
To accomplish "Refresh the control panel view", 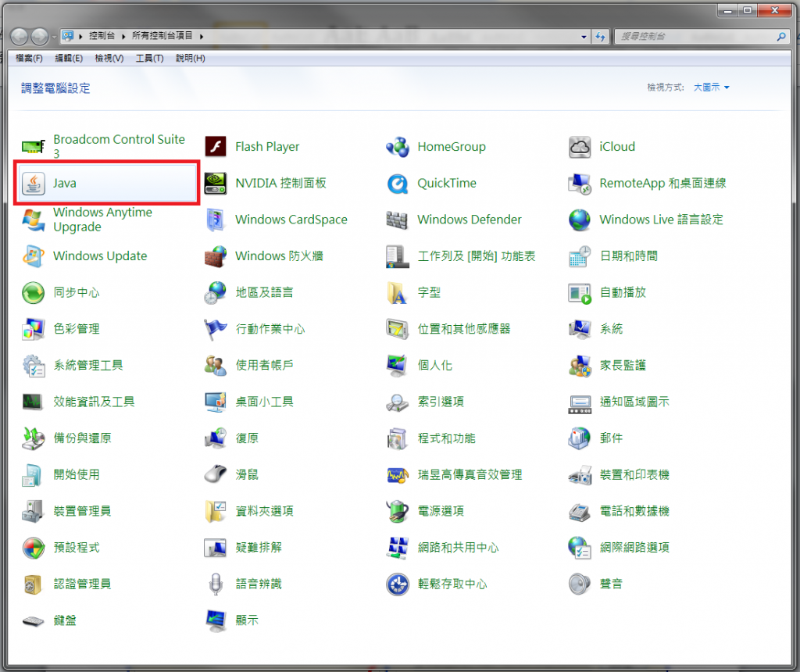I will (600, 37).
